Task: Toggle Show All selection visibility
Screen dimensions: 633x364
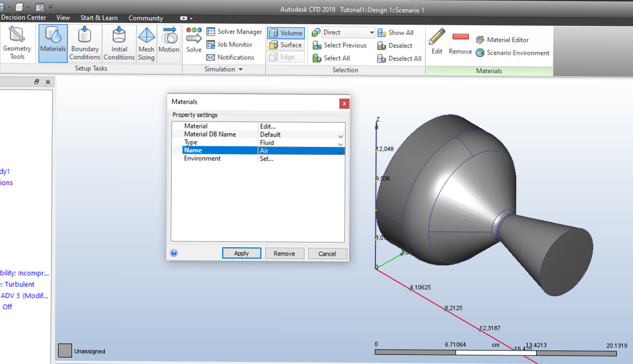Action: coord(397,32)
